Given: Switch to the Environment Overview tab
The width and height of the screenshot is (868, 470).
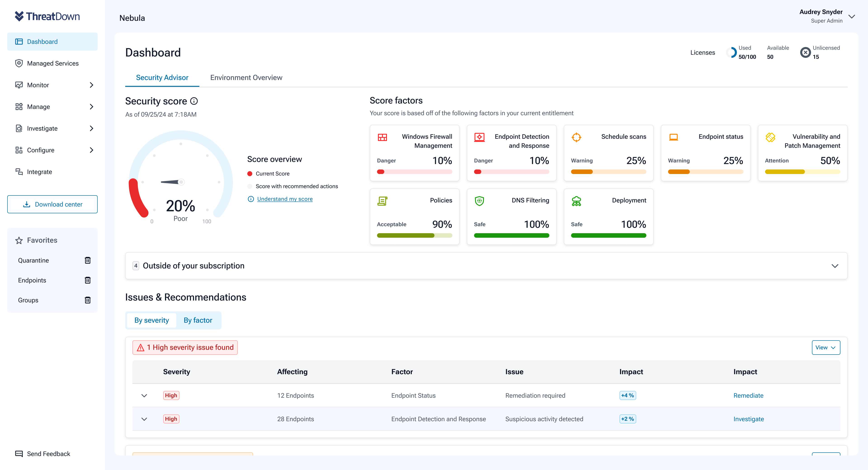Looking at the screenshot, I should click(x=246, y=78).
